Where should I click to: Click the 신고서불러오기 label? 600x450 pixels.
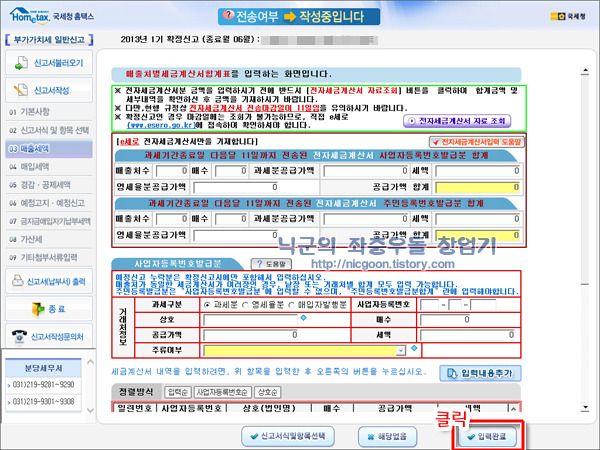coord(58,63)
